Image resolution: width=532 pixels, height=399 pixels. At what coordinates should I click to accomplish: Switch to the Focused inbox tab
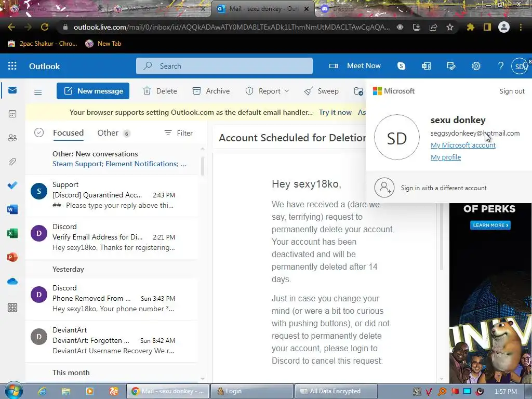(x=68, y=132)
